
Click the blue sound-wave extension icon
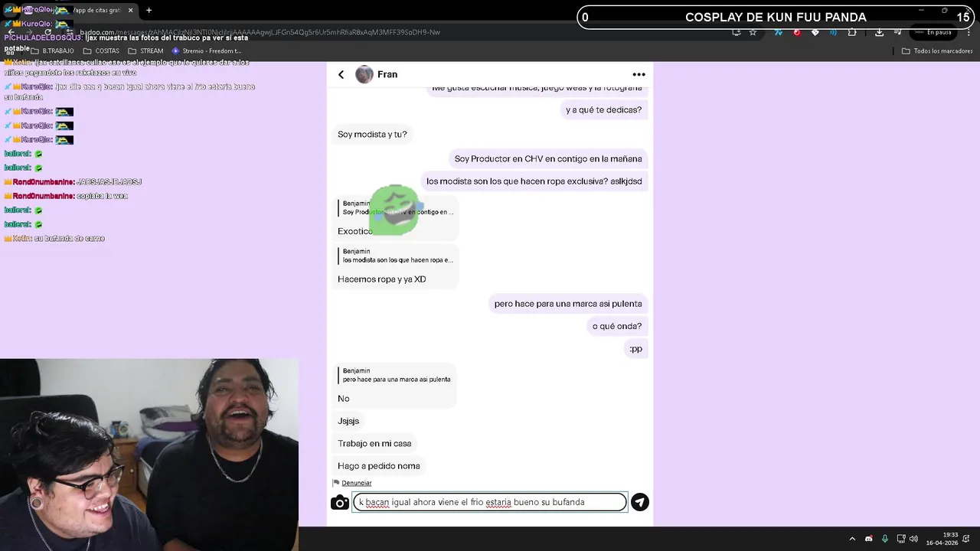point(833,32)
